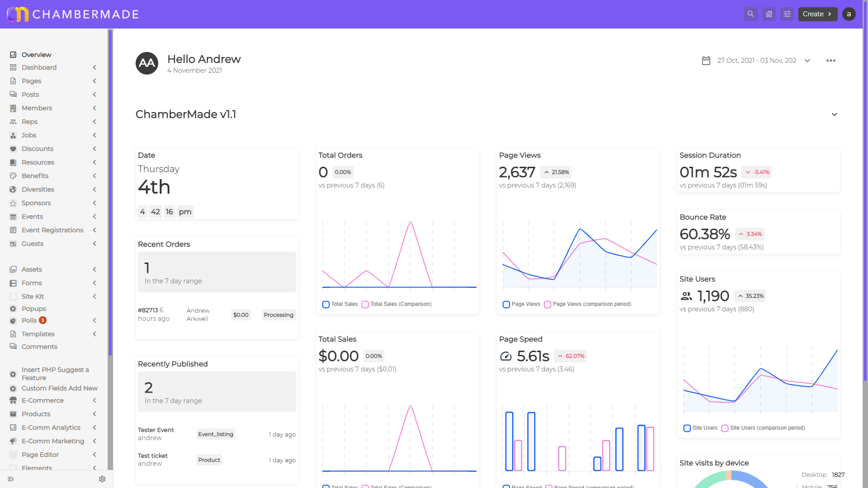Select Comments in the sidebar

click(x=39, y=347)
